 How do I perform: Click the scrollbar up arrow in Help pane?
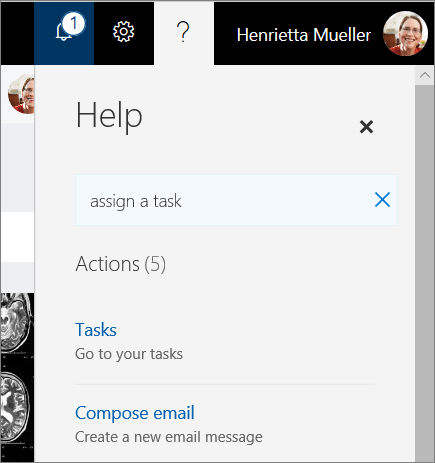(425, 75)
